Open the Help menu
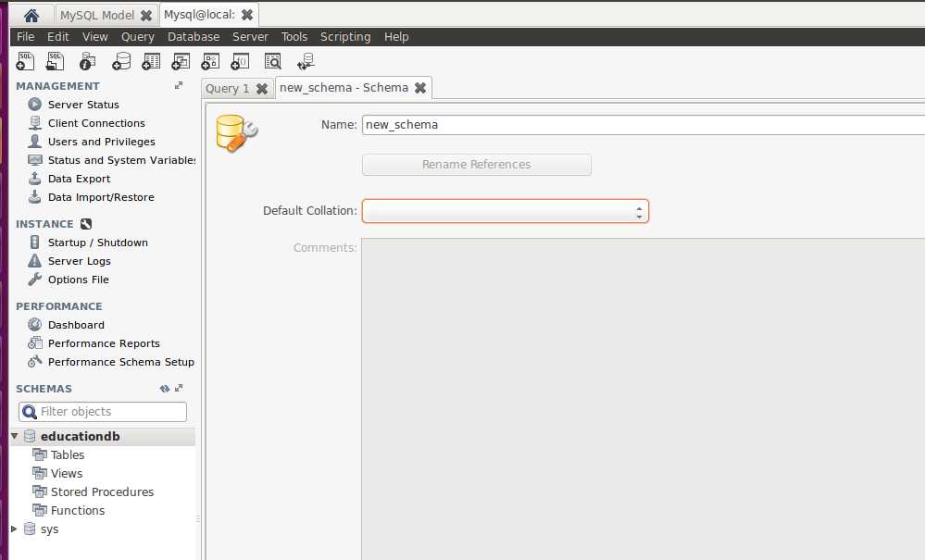 point(396,36)
